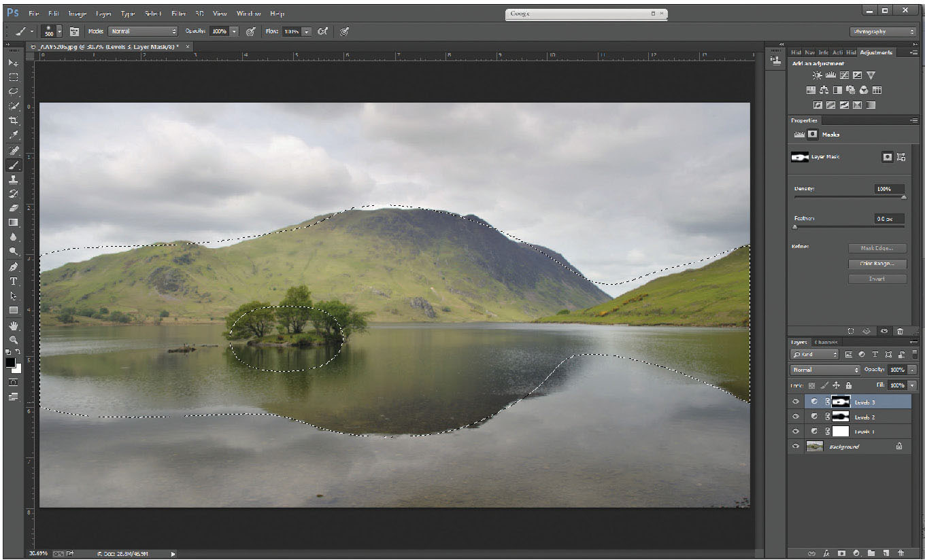Select the Horizontal Type tool
This screenshot has height=560, width=925.
tap(13, 281)
